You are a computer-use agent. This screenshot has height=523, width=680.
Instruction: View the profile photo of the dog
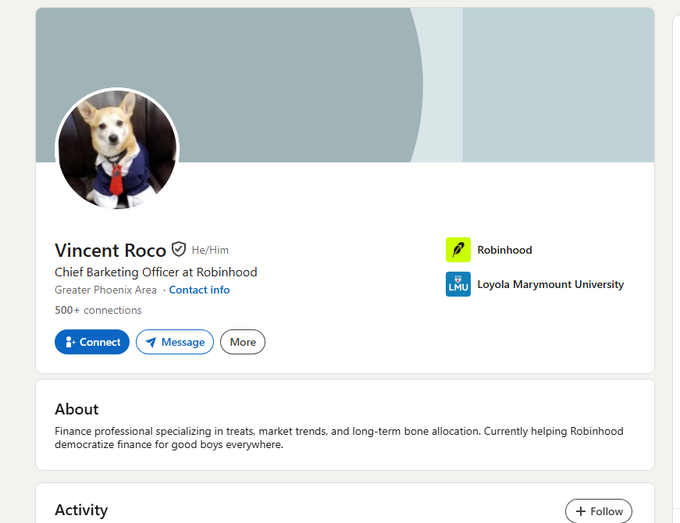click(117, 149)
